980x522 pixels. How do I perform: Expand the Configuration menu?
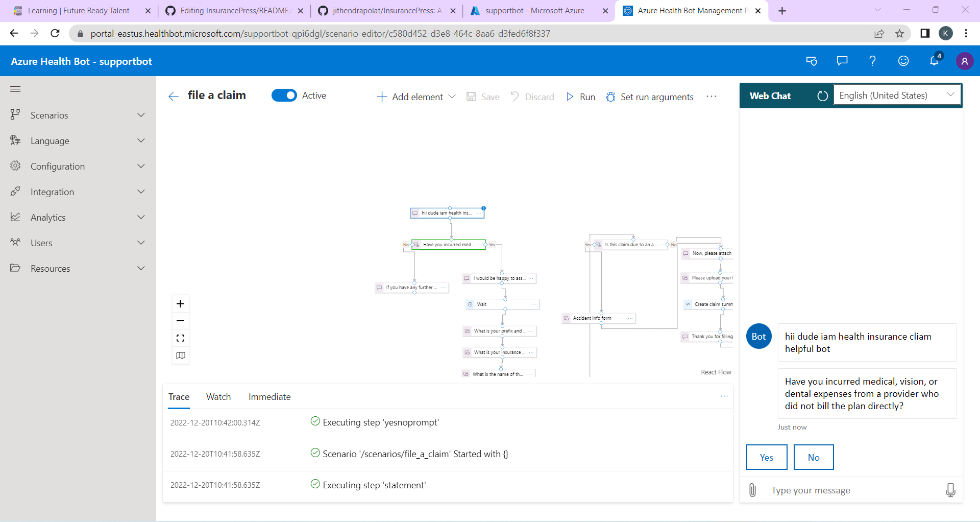click(x=78, y=167)
